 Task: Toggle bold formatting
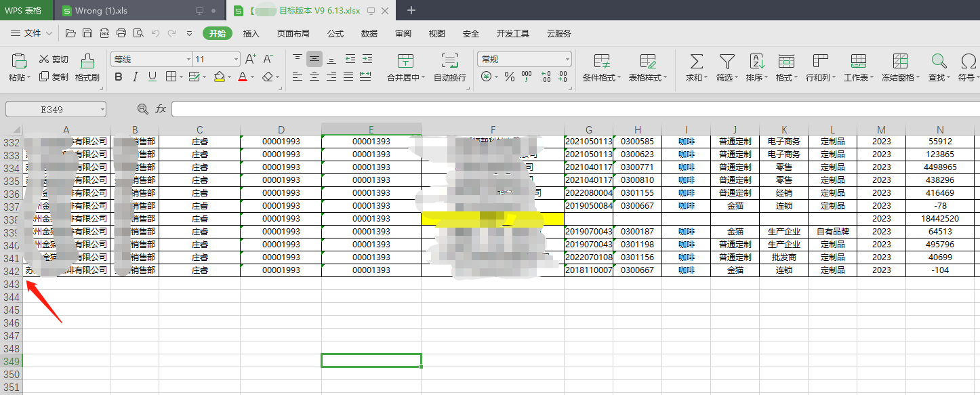pyautogui.click(x=119, y=77)
